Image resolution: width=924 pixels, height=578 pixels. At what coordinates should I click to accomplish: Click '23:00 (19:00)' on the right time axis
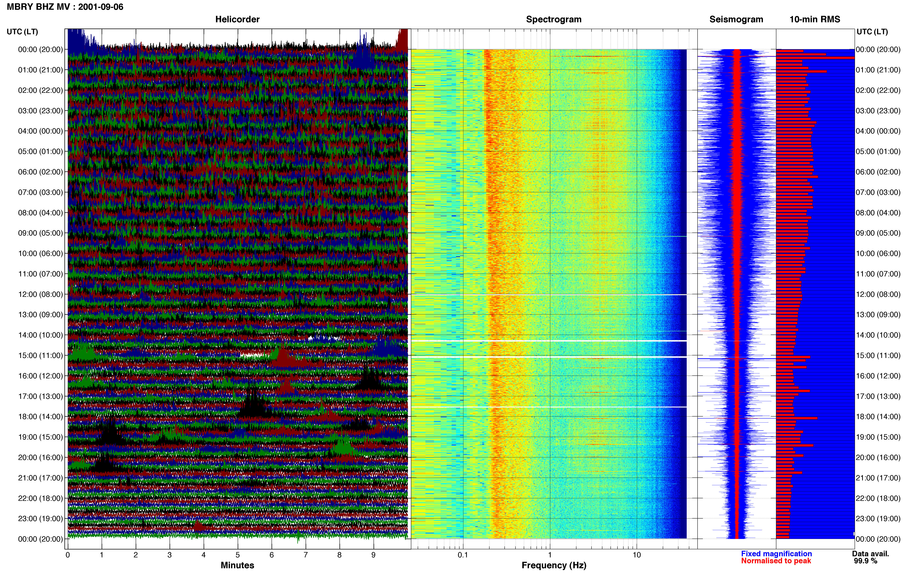tap(878, 518)
